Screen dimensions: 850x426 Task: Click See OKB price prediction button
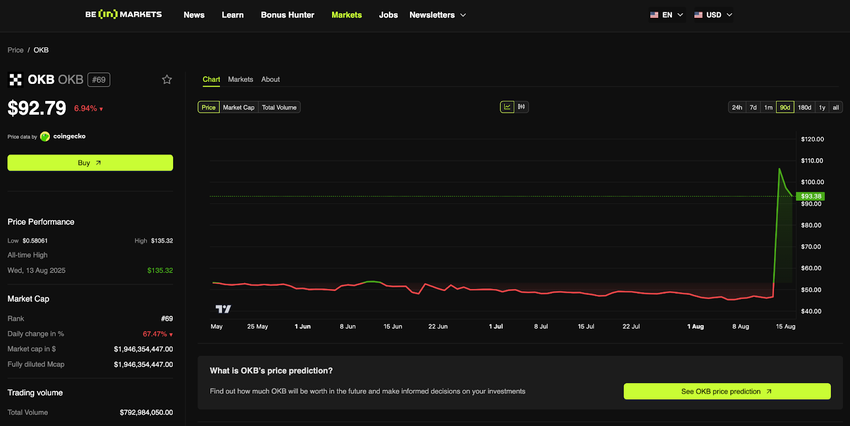pyautogui.click(x=726, y=391)
